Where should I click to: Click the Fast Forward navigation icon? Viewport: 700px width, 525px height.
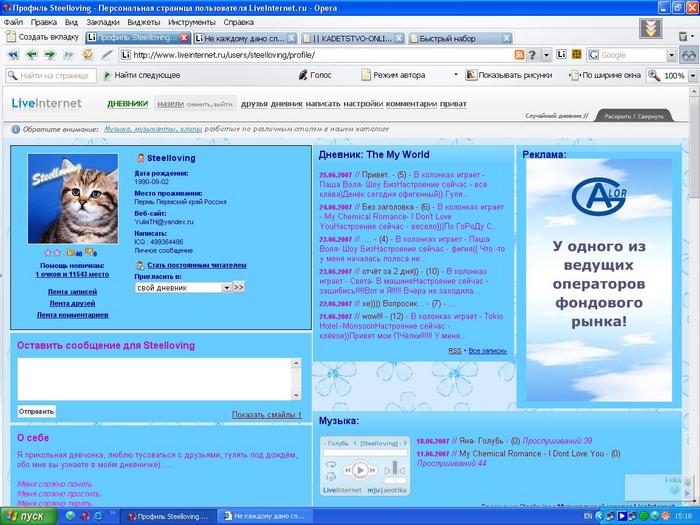[x=68, y=55]
